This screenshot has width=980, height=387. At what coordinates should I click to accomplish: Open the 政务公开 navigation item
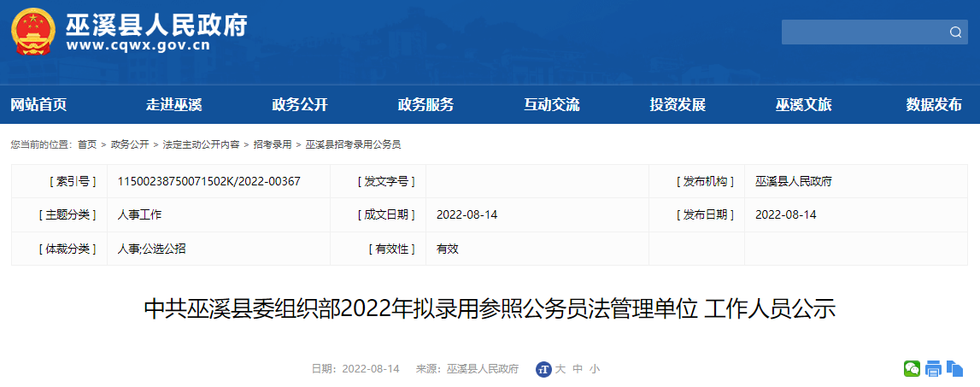tap(300, 105)
